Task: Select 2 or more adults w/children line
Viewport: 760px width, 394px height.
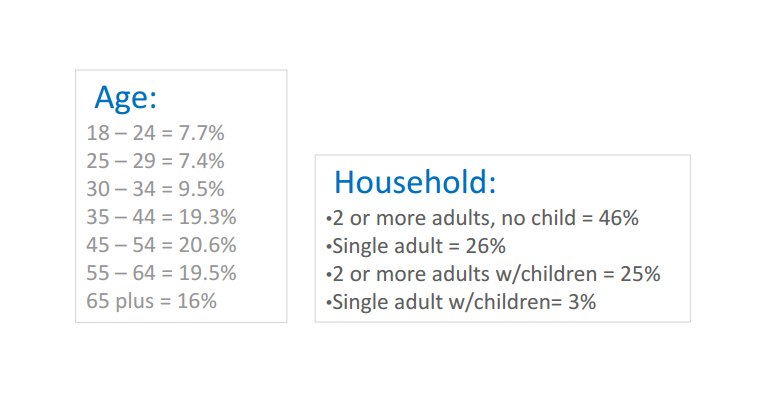Action: pyautogui.click(x=493, y=274)
